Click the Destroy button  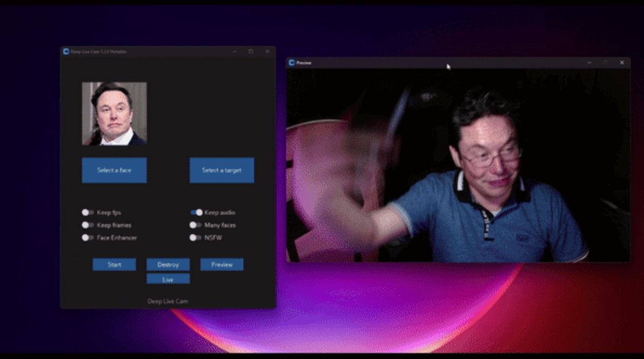(168, 264)
